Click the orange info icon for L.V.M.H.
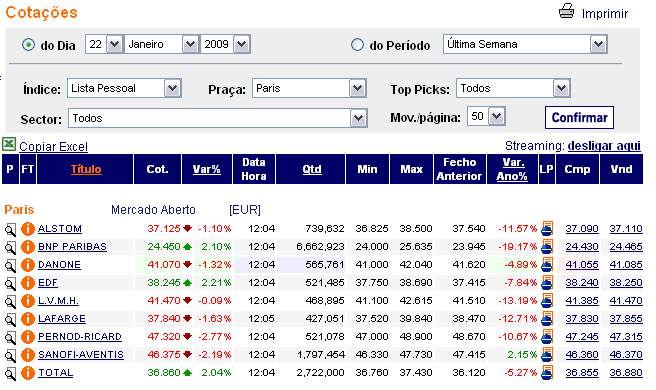The width and height of the screenshot is (656, 390). [28, 301]
